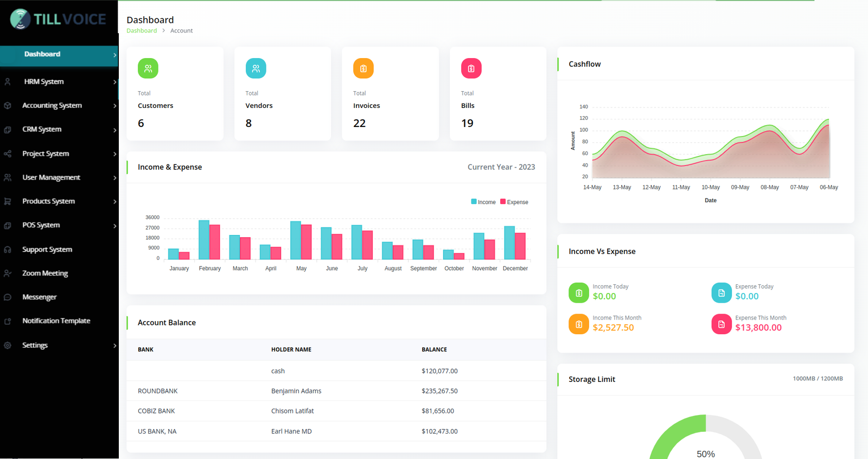The image size is (868, 459).
Task: Open Messenger from the sidebar
Action: pyautogui.click(x=40, y=297)
